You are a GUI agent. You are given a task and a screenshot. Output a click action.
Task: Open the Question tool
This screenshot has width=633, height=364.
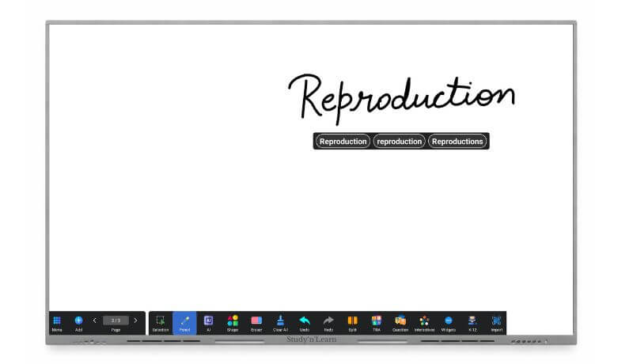pyautogui.click(x=400, y=320)
